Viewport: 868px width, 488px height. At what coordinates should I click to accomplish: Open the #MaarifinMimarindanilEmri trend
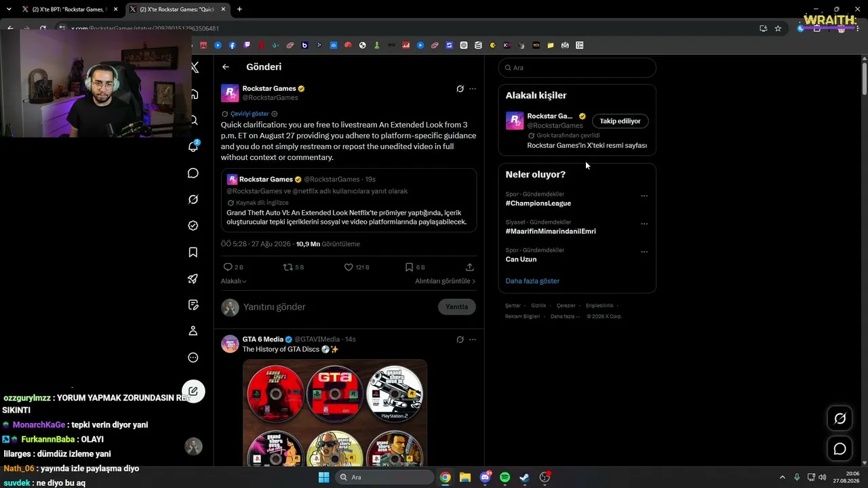point(551,231)
